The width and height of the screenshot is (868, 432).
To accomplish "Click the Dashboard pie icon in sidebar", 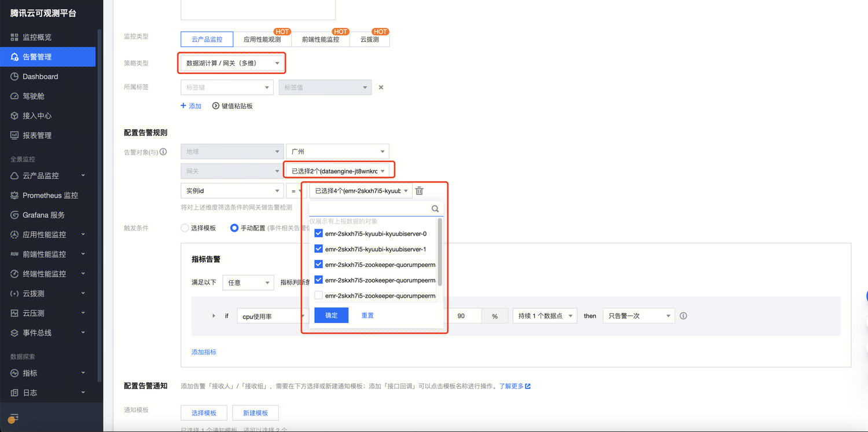I will point(14,76).
